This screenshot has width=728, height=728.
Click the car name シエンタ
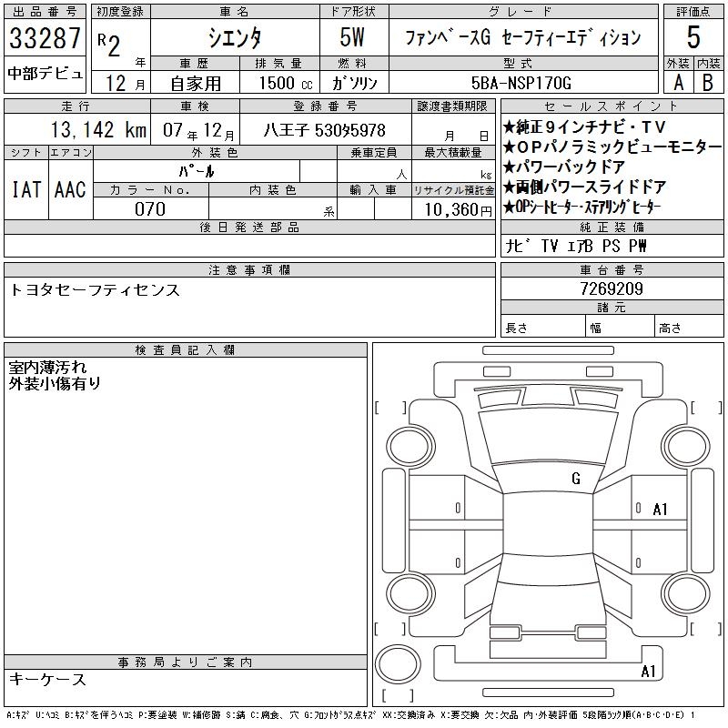click(x=235, y=38)
